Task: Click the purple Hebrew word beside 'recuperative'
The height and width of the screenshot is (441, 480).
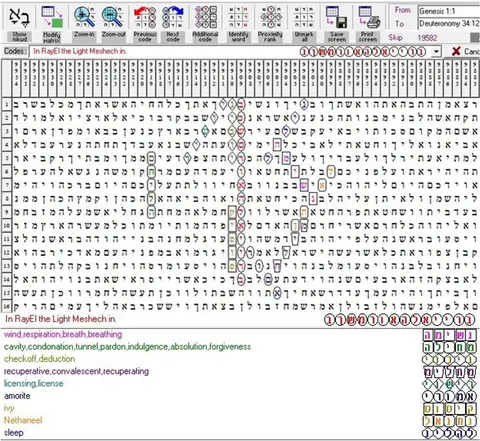Action: click(450, 372)
